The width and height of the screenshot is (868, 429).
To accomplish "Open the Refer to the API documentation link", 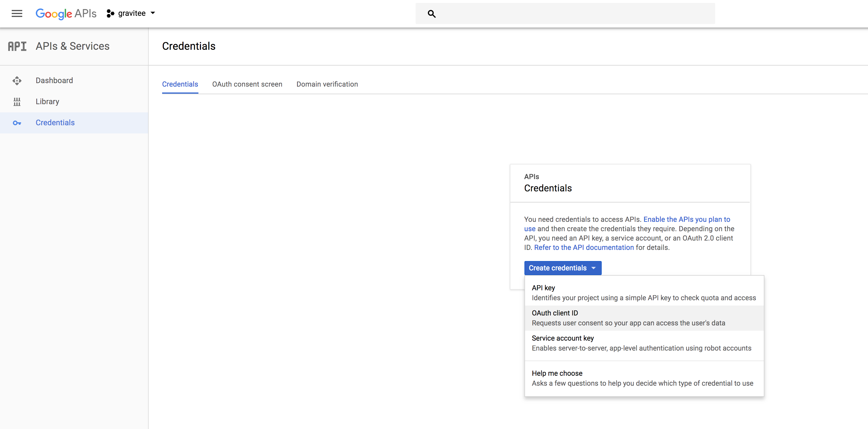I will [584, 247].
